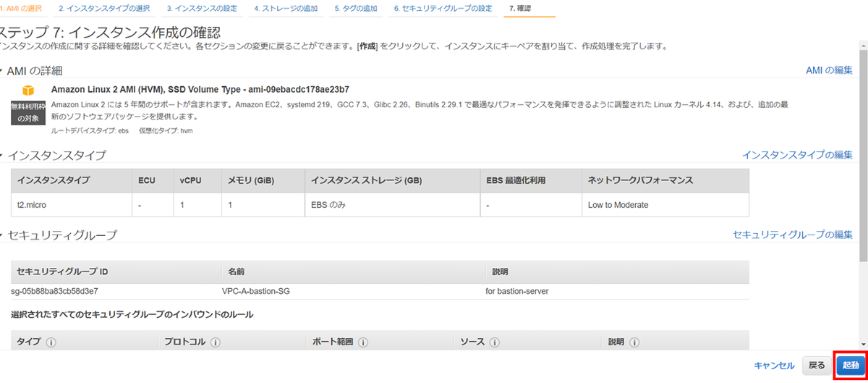Screen dimensions: 868x383
Task: Select the step 7 確認 tab
Action: 519,9
